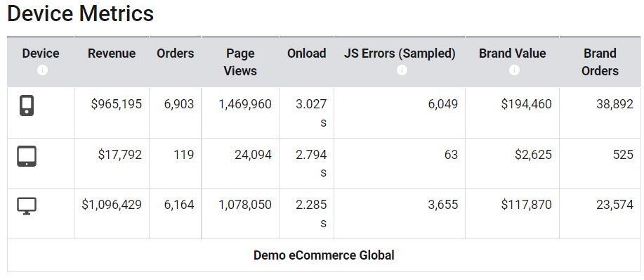Open info icon under JS Errors (Sampled)

pyautogui.click(x=402, y=70)
